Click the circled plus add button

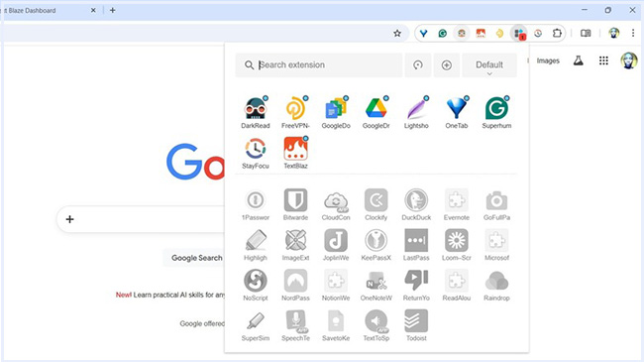click(x=447, y=65)
